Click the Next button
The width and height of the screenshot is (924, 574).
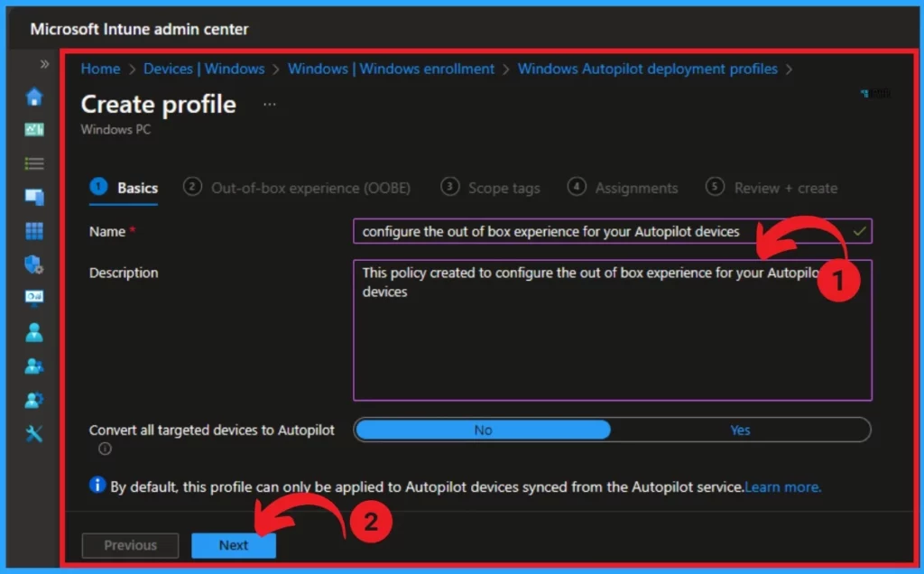click(234, 545)
